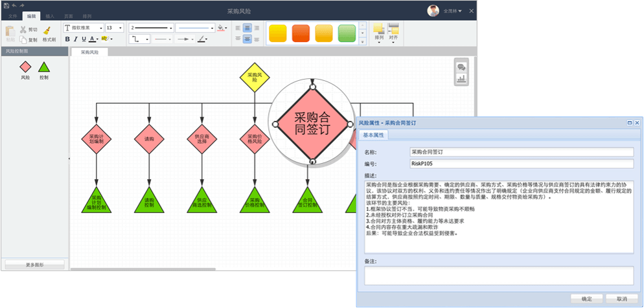
Task: Select the red Risk (风险) diamond shape
Action: point(25,67)
